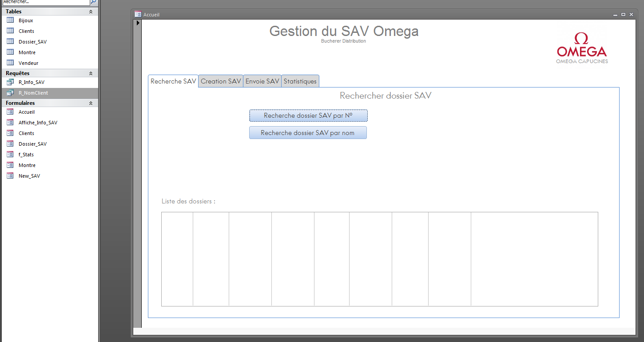This screenshot has height=342, width=644.
Task: Click the Bucherer Distribution subtitle
Action: point(344,41)
